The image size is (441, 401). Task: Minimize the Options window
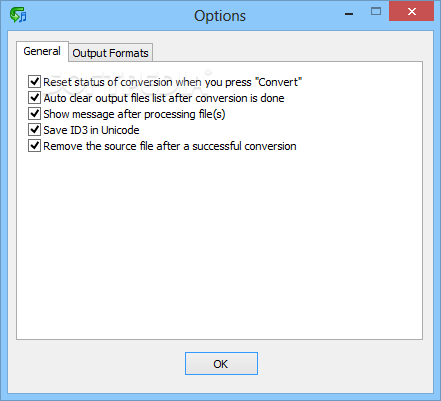point(349,13)
